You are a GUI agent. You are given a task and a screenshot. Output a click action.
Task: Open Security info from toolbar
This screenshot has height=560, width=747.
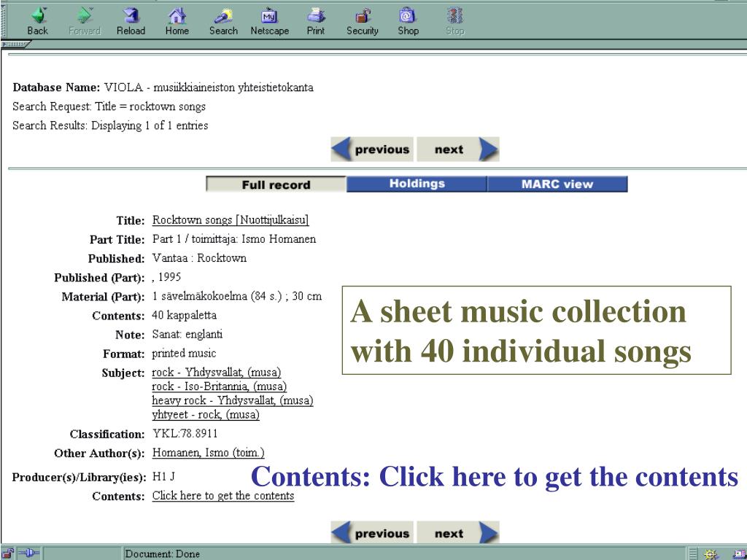point(362,22)
